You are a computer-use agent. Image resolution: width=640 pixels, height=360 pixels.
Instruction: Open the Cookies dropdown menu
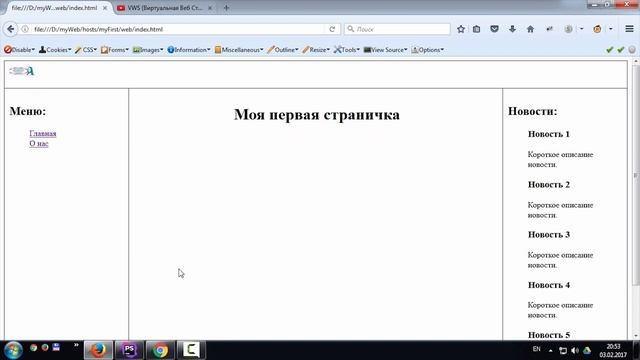point(55,50)
